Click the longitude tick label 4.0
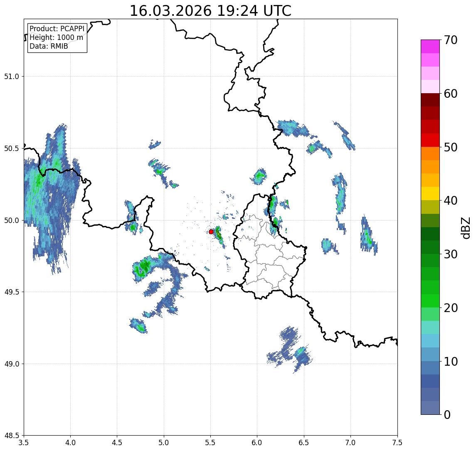Viewport: 476px width, 451px height. point(70,442)
